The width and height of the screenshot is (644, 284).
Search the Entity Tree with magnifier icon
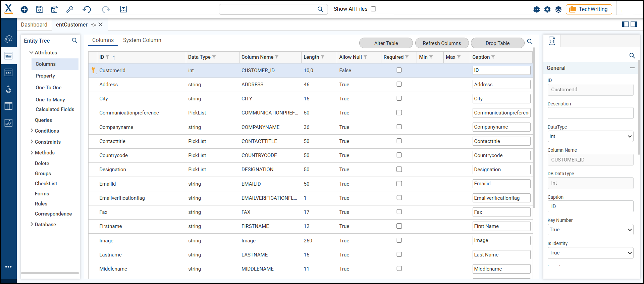coord(75,41)
